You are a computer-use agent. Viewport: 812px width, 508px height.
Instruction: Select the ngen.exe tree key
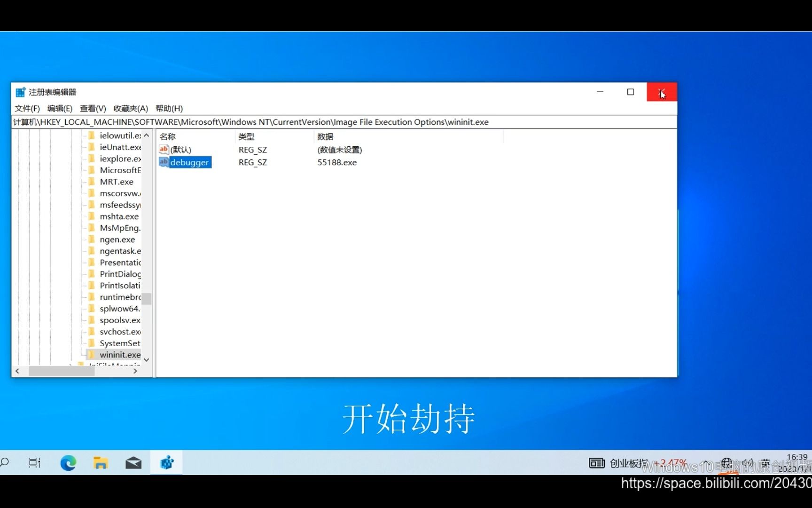tap(117, 239)
